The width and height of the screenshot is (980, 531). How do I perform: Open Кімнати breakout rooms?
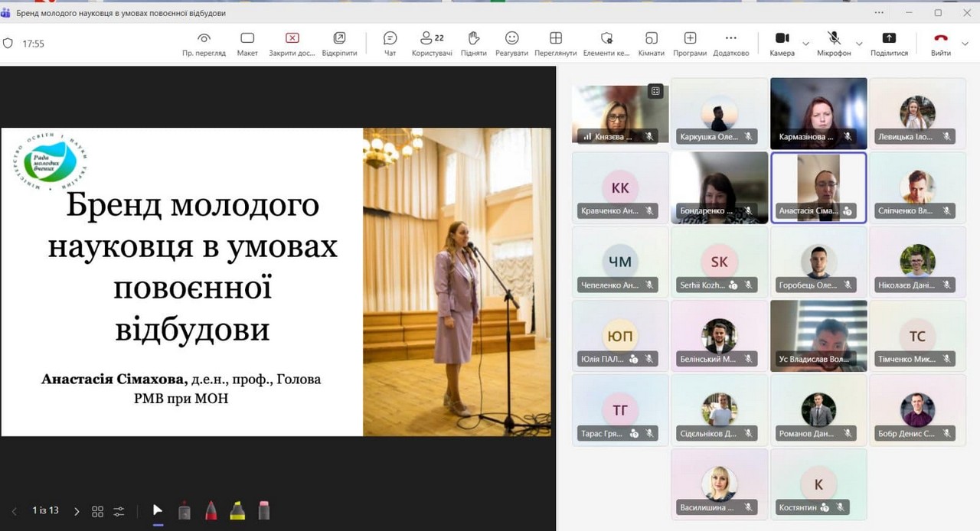(651, 43)
